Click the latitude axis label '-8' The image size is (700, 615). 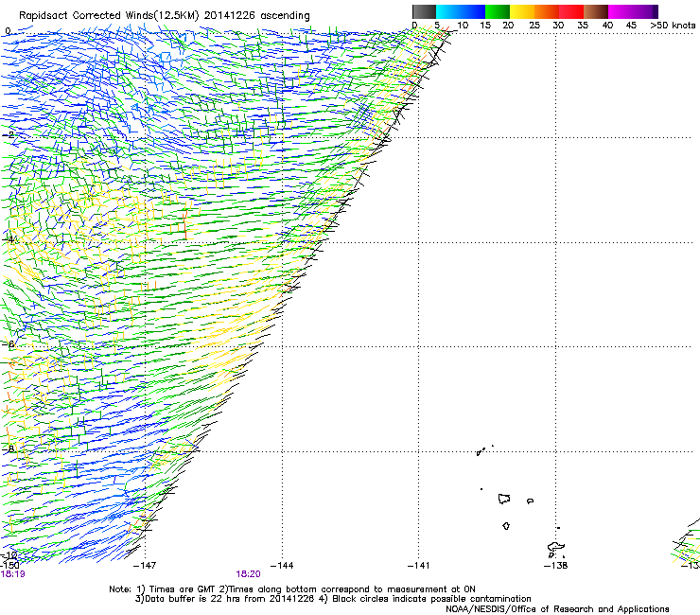(8, 448)
